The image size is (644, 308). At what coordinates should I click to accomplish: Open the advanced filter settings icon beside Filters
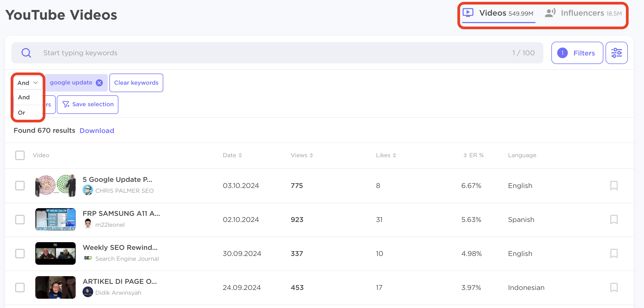click(617, 53)
